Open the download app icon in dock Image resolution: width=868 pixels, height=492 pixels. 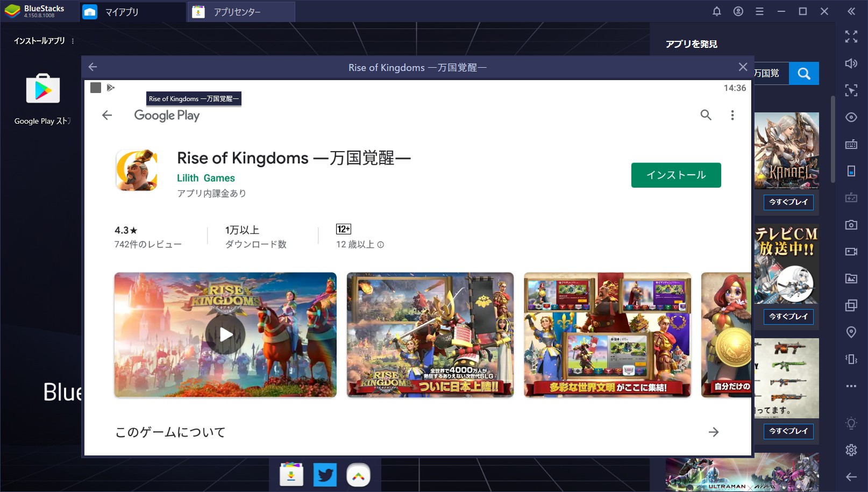291,475
